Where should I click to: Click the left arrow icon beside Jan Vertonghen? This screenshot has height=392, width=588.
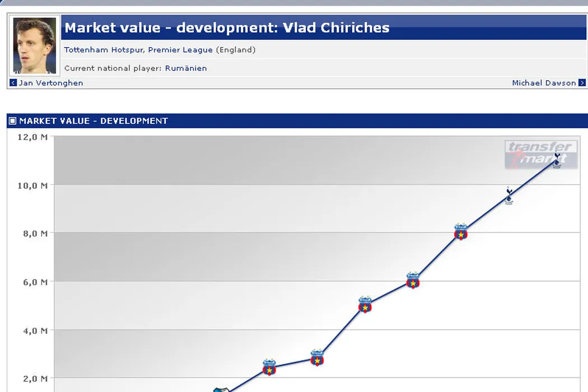[13, 83]
